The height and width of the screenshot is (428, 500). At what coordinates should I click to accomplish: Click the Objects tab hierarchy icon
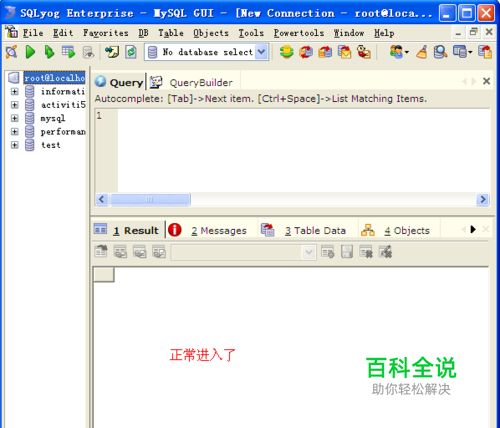368,230
